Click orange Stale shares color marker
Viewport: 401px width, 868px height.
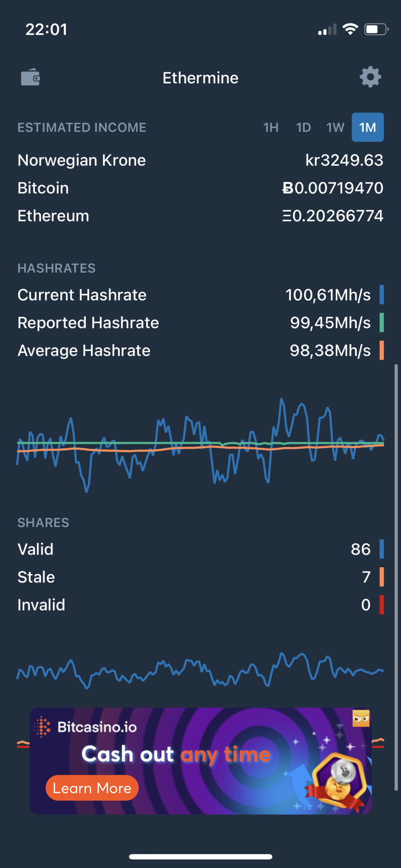coord(382,577)
